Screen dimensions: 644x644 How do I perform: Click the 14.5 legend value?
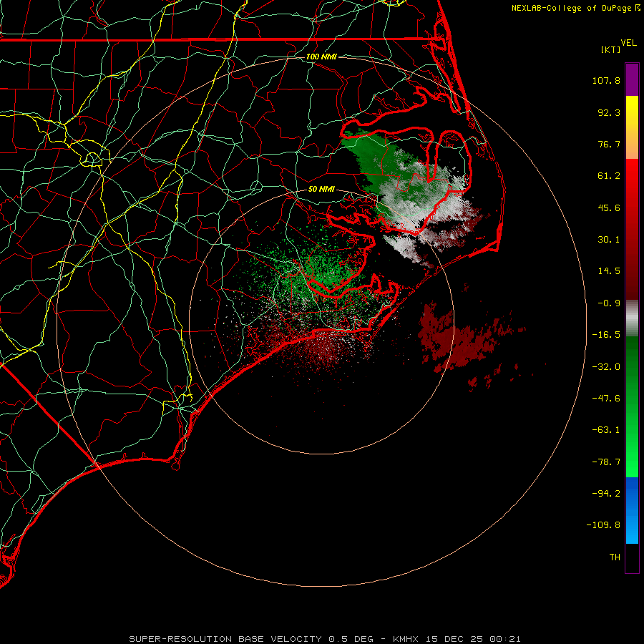tap(609, 271)
